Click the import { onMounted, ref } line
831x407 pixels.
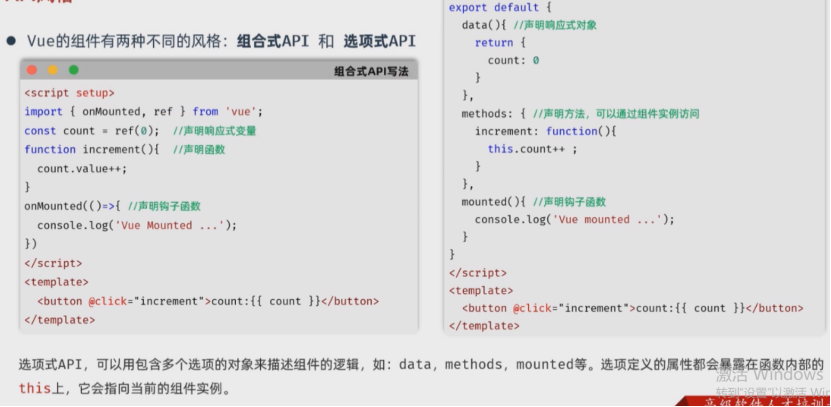144,112
